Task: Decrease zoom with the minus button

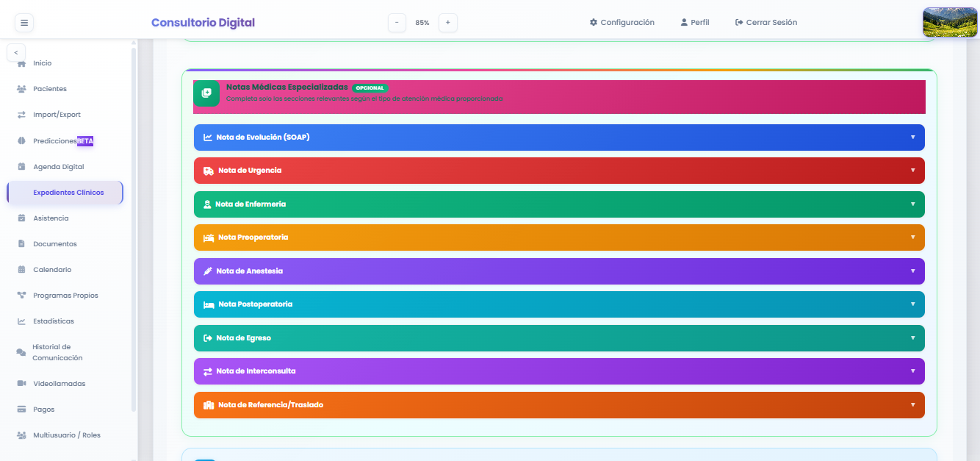Action: (x=397, y=23)
